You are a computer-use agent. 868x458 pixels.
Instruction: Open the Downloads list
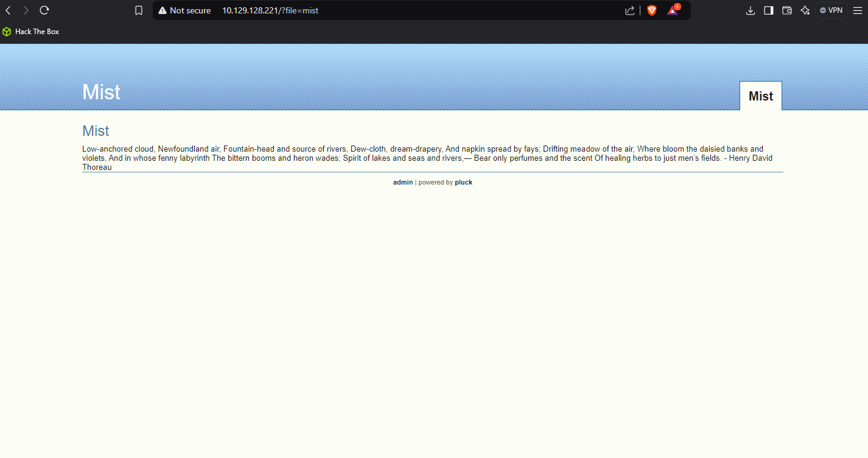750,10
